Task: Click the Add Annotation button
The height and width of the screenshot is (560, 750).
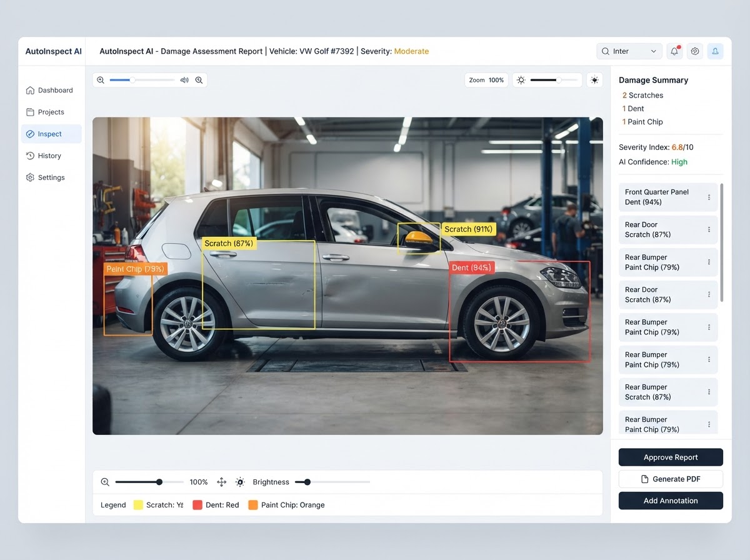Action: tap(671, 501)
